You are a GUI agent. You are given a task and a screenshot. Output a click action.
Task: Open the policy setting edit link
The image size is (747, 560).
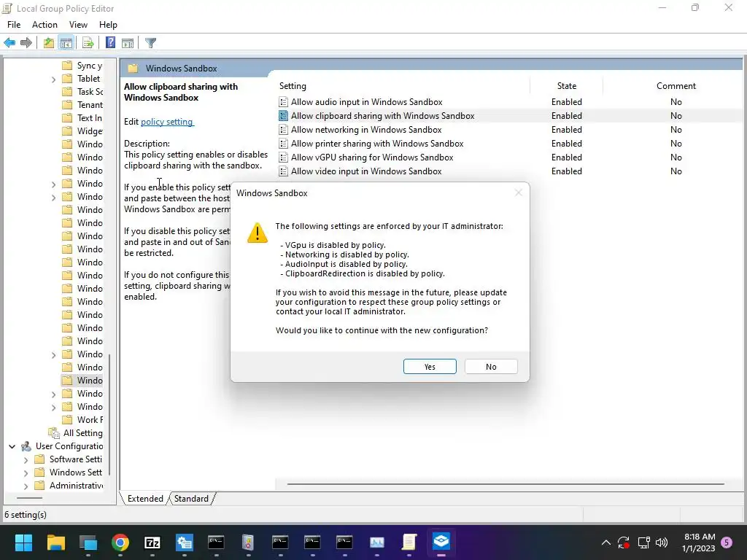(167, 122)
